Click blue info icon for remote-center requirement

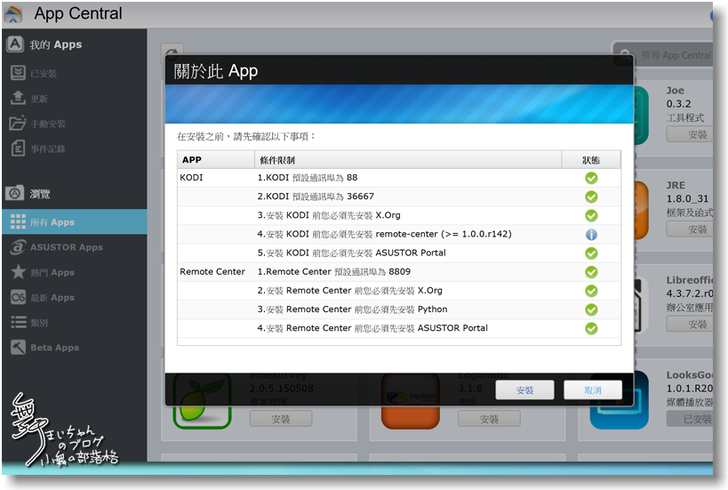(x=591, y=234)
